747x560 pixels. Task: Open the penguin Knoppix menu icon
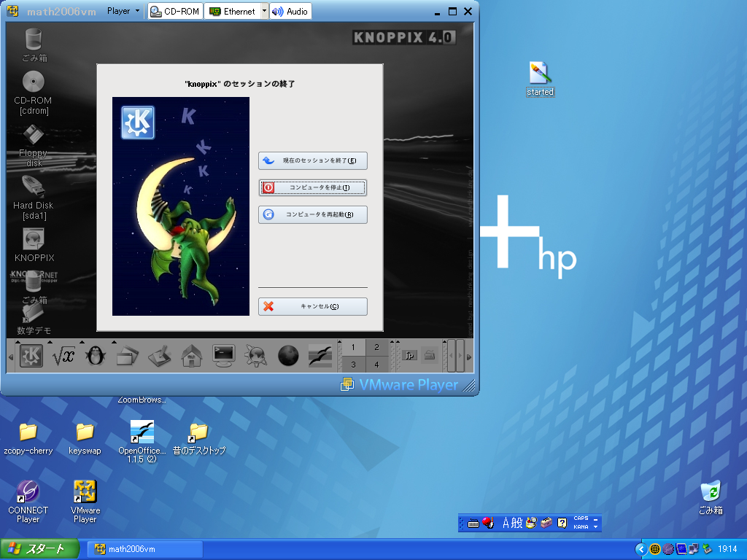(x=96, y=356)
